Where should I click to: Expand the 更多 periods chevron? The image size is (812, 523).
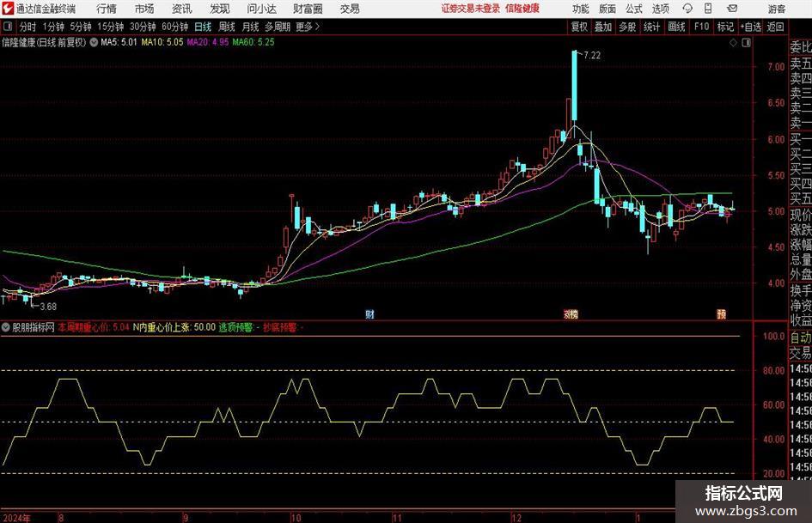coord(308,27)
